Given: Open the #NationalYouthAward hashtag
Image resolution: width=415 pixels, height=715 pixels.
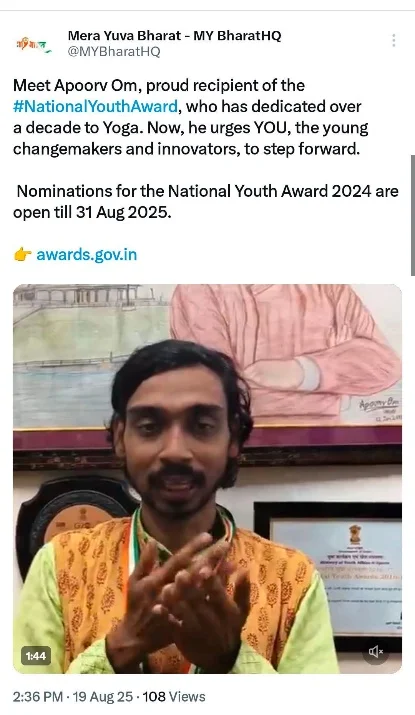Looking at the screenshot, I should coord(95,106).
